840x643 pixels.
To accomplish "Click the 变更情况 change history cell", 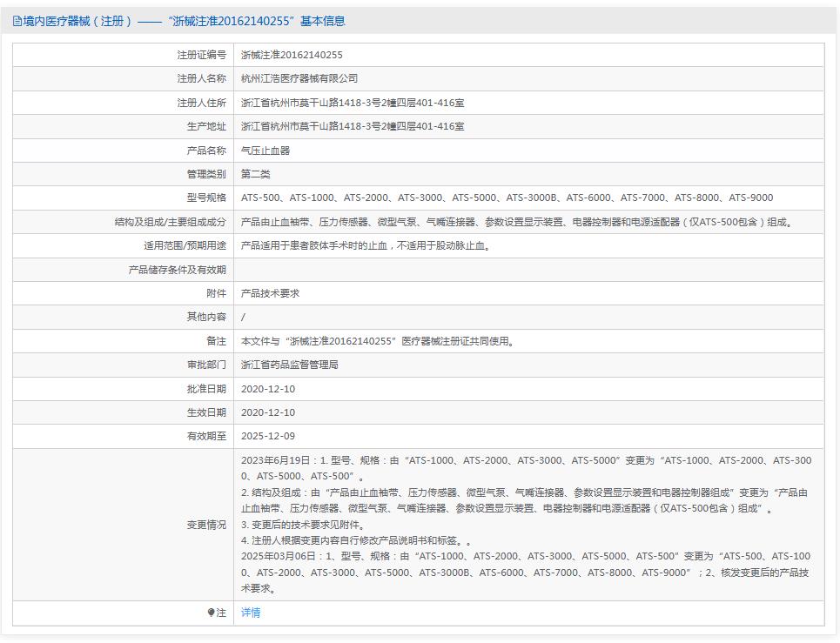I will point(522,525).
